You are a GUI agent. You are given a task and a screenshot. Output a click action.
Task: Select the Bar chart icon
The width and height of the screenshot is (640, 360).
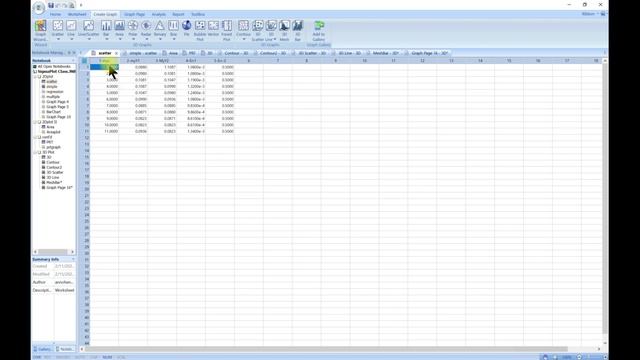click(x=106, y=26)
